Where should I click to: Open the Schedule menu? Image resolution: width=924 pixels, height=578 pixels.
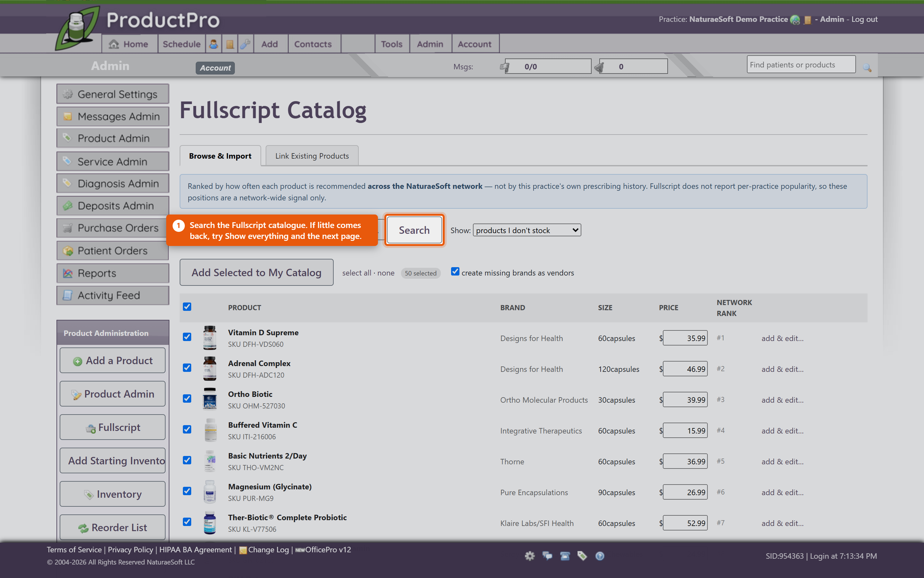click(x=181, y=44)
